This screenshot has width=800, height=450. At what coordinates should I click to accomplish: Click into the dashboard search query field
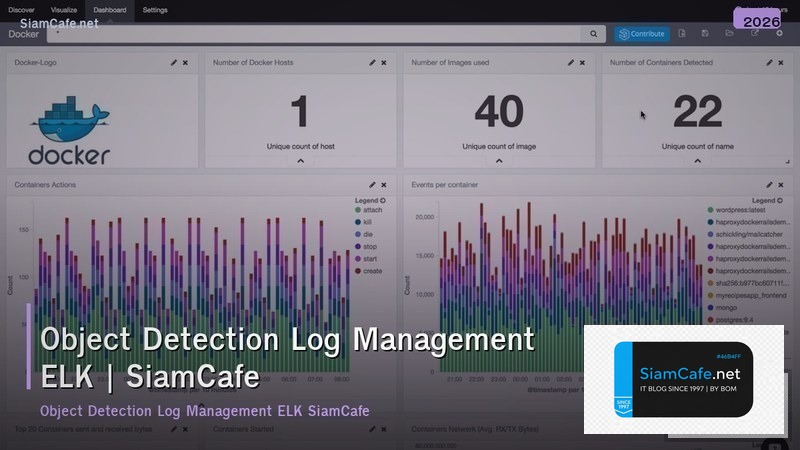(x=314, y=34)
